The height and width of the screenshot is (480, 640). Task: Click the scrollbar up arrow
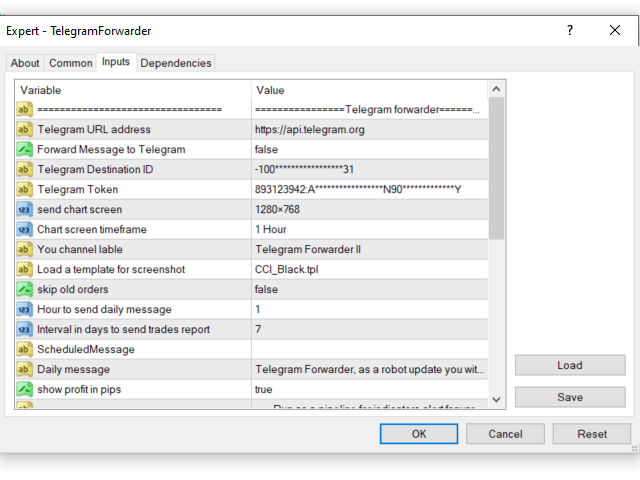[x=496, y=89]
